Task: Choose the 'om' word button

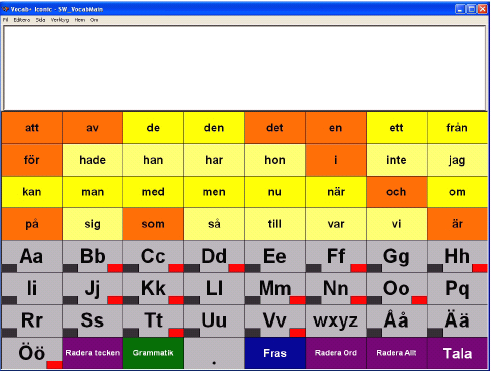Action: pyautogui.click(x=457, y=192)
